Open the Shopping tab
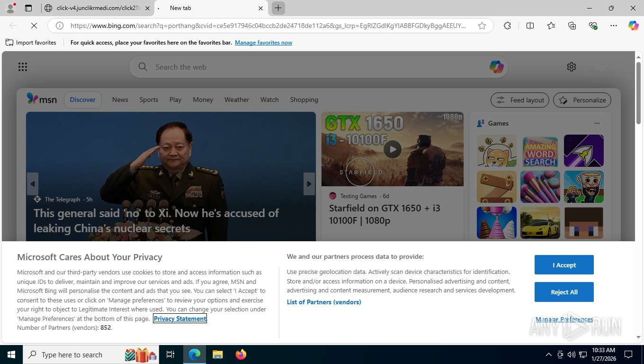644x364 pixels. 304,100
